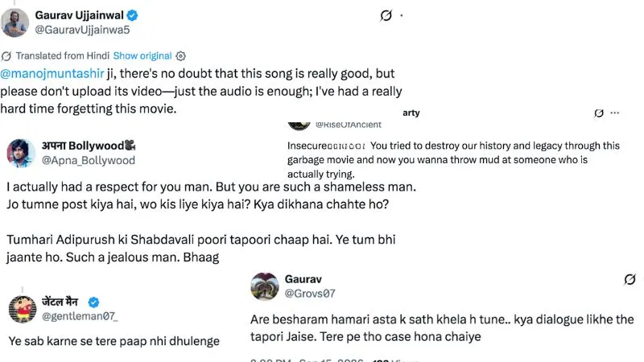Screen dimensions: 644x362
Task: Click verified badge next to जेंटल मैन
Action: (93, 302)
